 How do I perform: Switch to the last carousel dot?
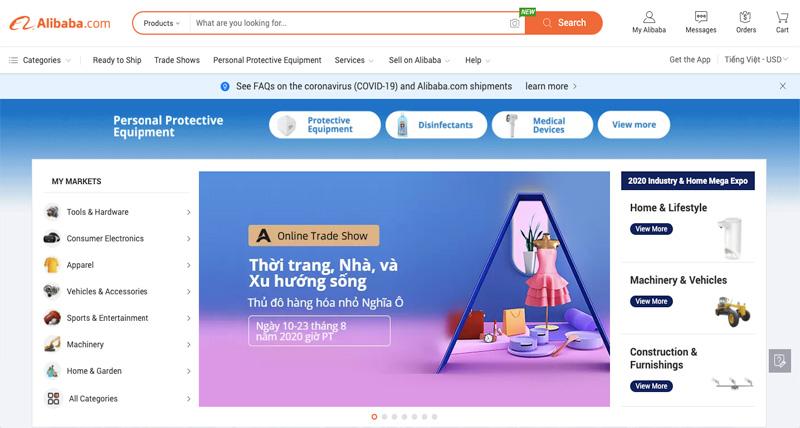pyautogui.click(x=434, y=417)
